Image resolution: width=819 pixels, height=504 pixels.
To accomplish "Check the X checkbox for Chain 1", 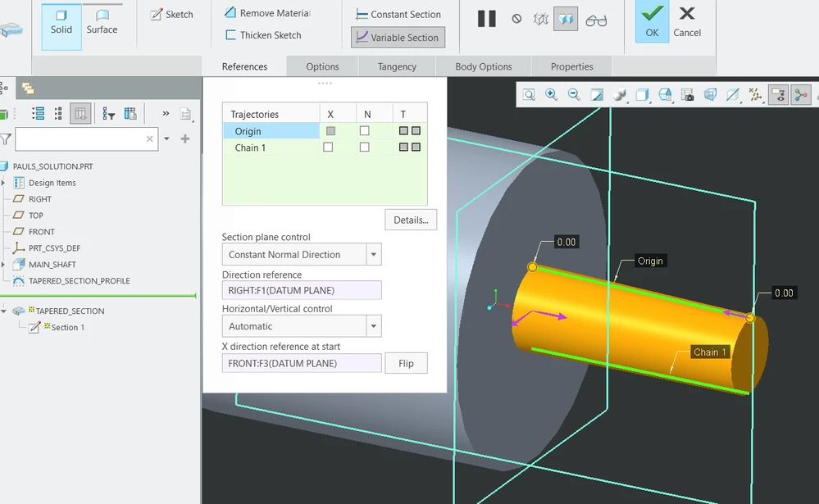I will coord(328,148).
